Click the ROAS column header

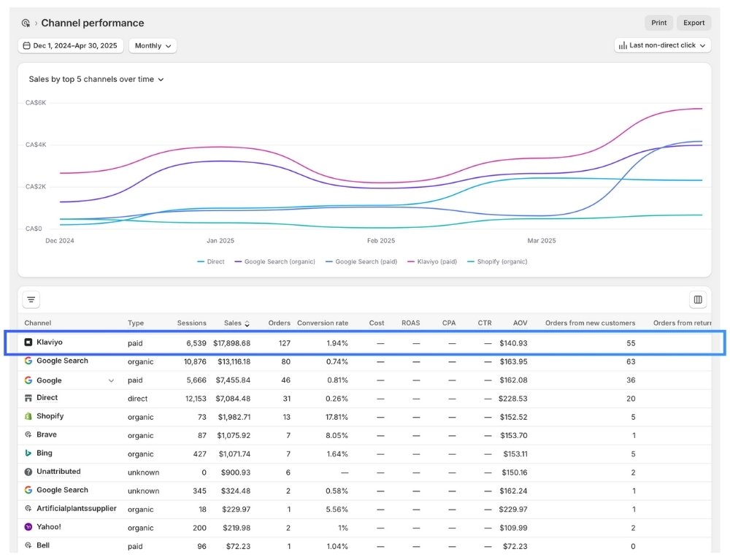[410, 323]
